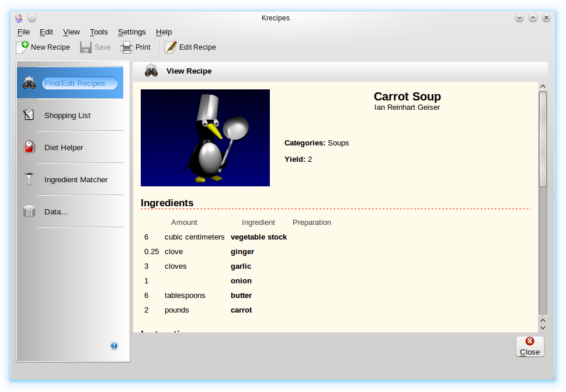Click the Ingredient Matcher funnel icon
This screenshot has height=392, width=566.
29,179
